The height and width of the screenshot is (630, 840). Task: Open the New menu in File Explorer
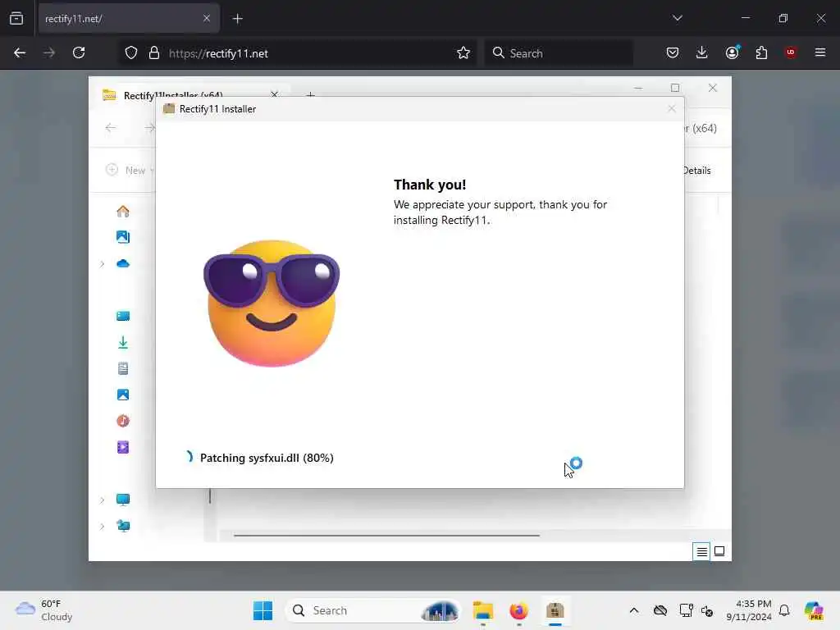tap(130, 171)
